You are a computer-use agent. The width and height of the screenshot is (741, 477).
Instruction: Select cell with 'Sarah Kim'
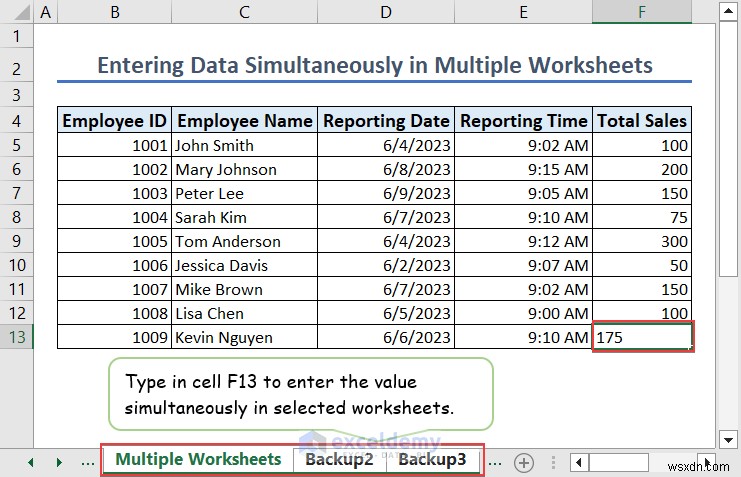tap(244, 217)
